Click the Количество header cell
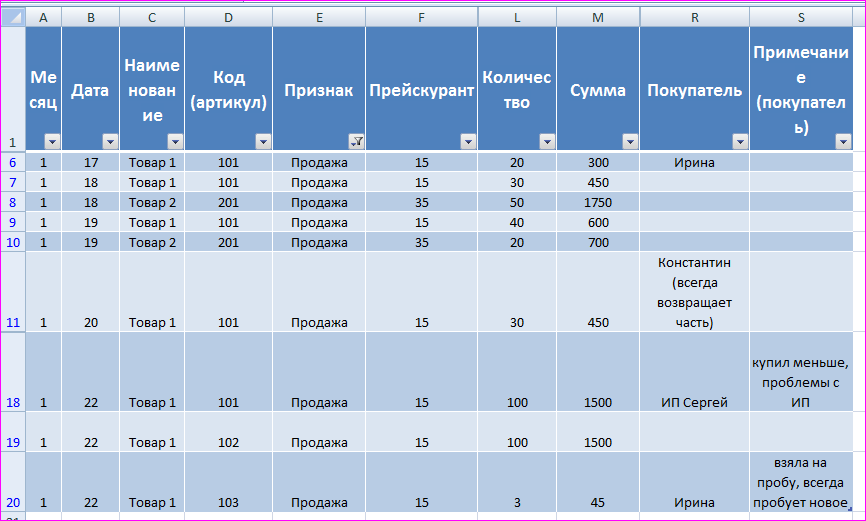 [517, 88]
